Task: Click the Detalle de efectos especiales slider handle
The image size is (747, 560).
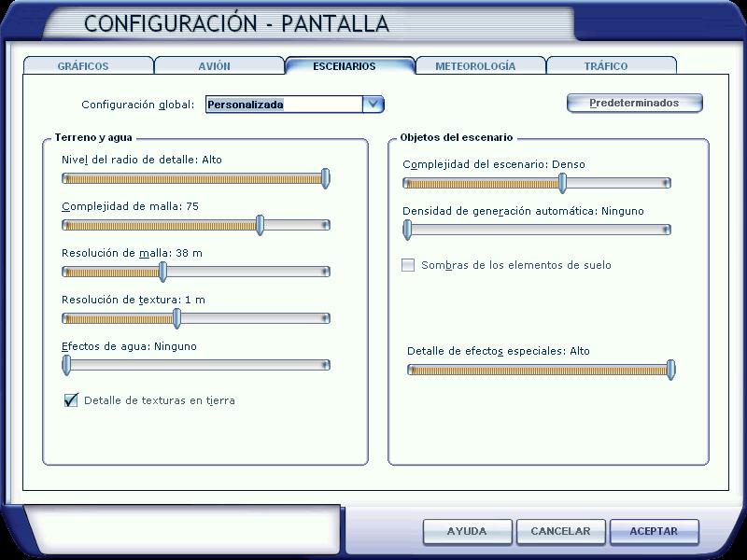Action: [670, 370]
